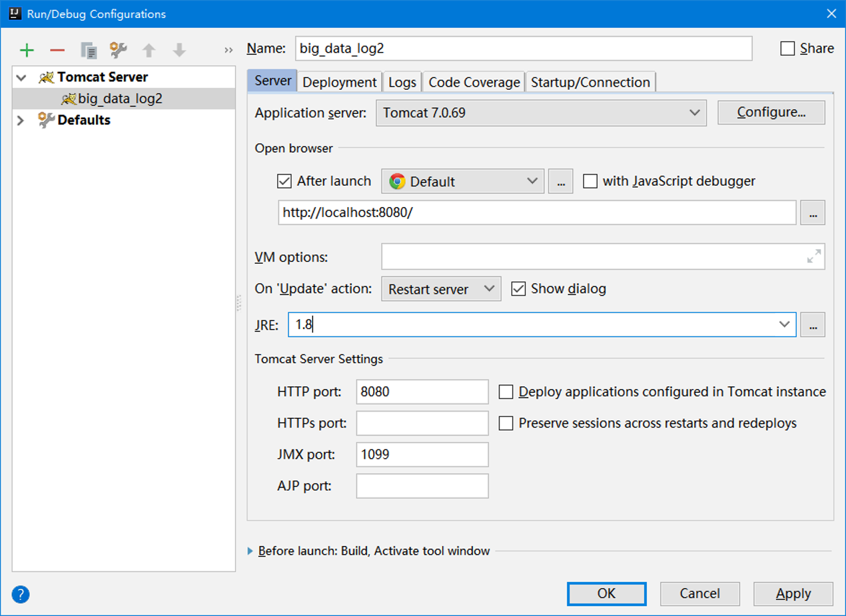Enable Preserve sessions across restarts and redeploys
846x616 pixels.
506,423
